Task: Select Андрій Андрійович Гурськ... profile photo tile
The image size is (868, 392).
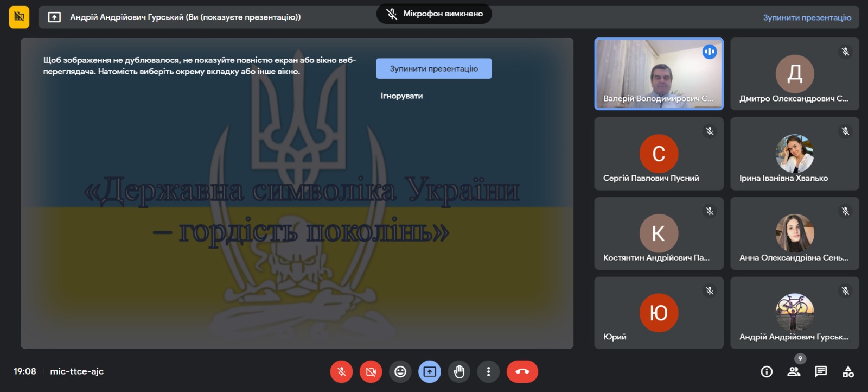Action: tap(795, 313)
